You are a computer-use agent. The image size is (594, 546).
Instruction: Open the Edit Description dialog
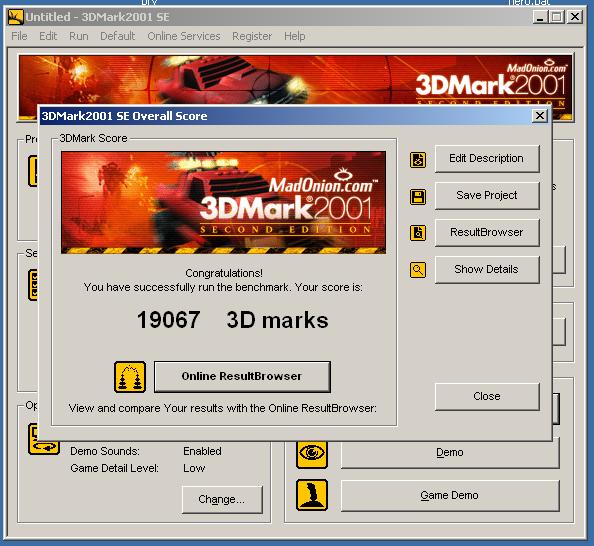(487, 158)
